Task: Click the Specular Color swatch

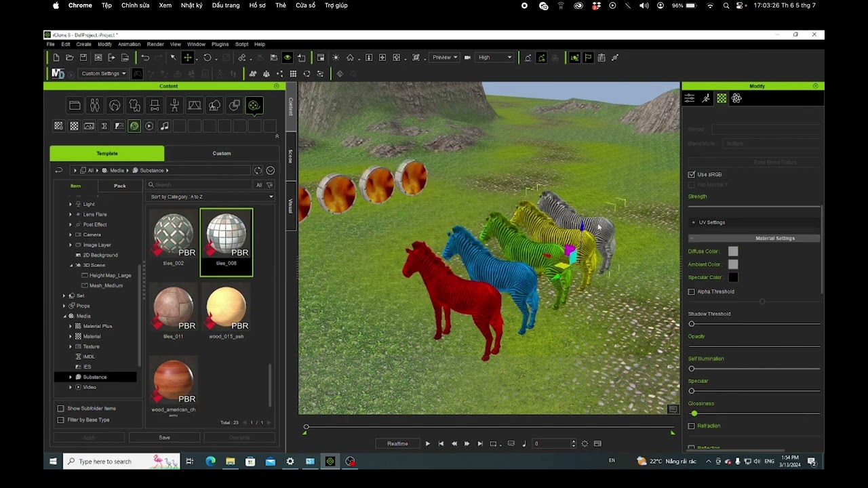Action: pyautogui.click(x=733, y=277)
